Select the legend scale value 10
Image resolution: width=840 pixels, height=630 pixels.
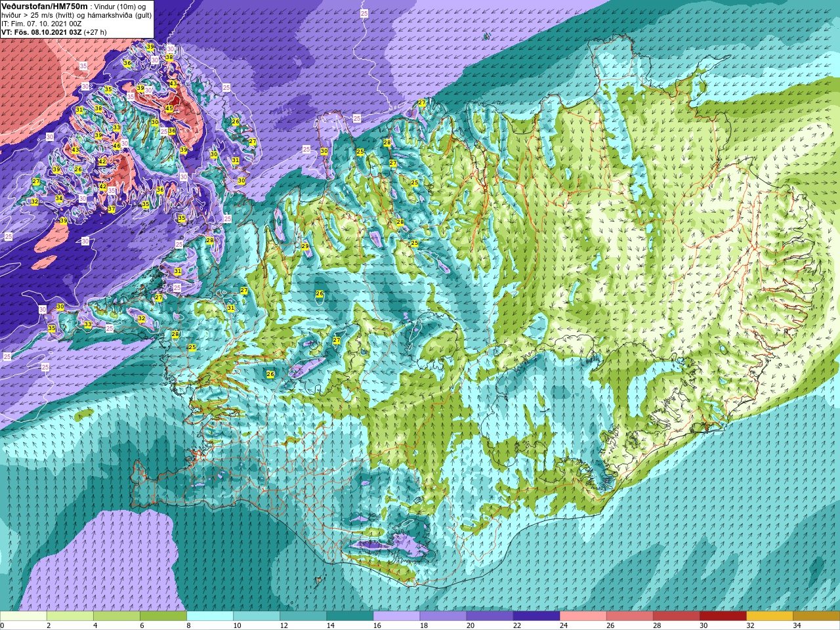[237, 625]
